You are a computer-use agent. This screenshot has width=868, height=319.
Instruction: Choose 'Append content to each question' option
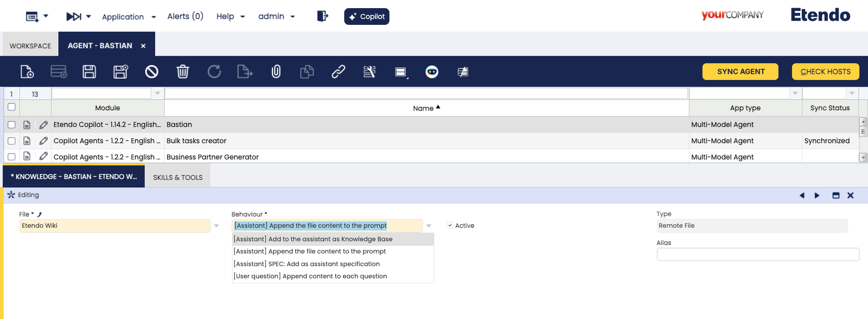coord(333,276)
